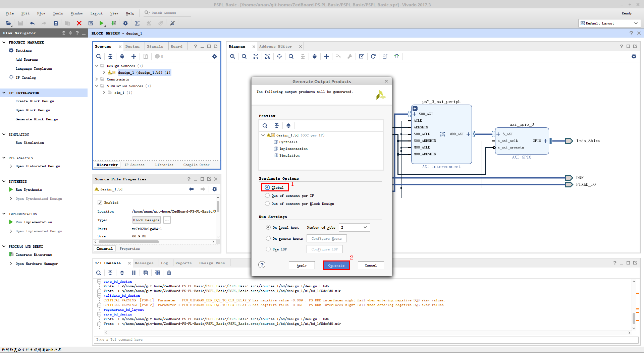The height and width of the screenshot is (353, 644).
Task: Zoom out on the block diagram
Action: [x=244, y=56]
